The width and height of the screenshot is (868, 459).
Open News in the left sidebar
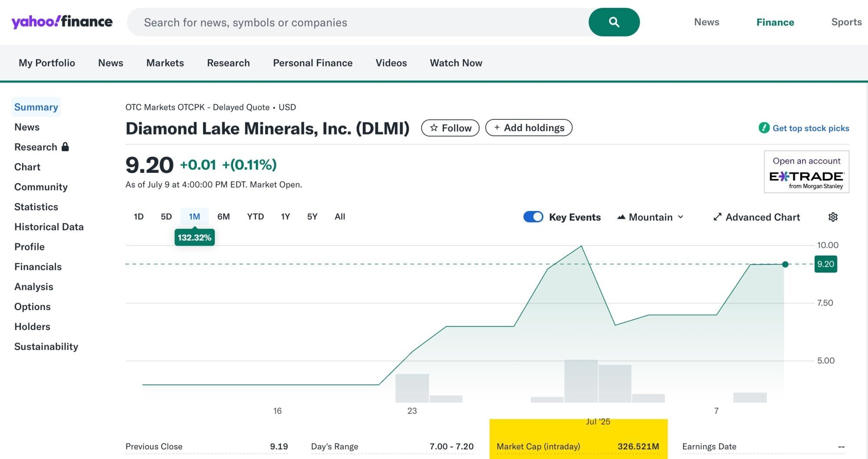click(x=27, y=127)
